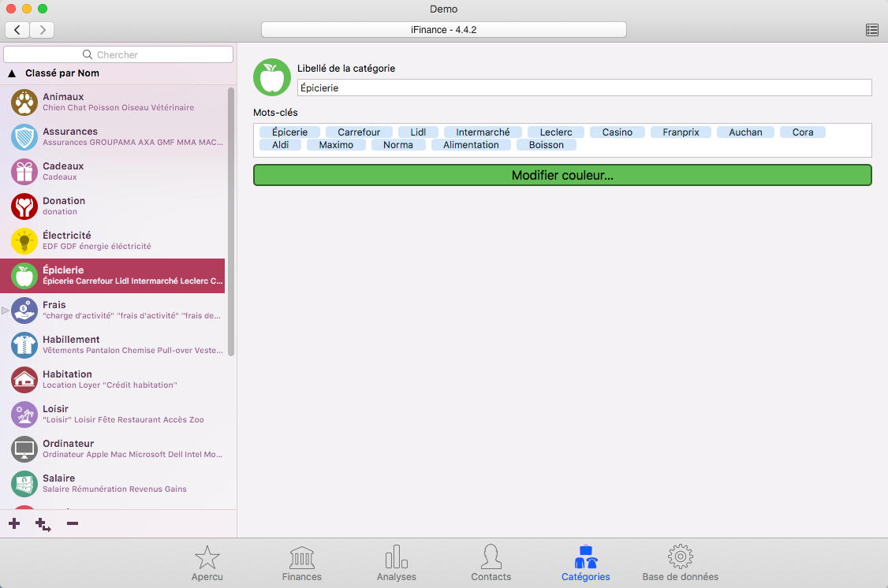The image size is (888, 588).
Task: Click the Libellé de la catégorie text field
Action: tap(584, 87)
